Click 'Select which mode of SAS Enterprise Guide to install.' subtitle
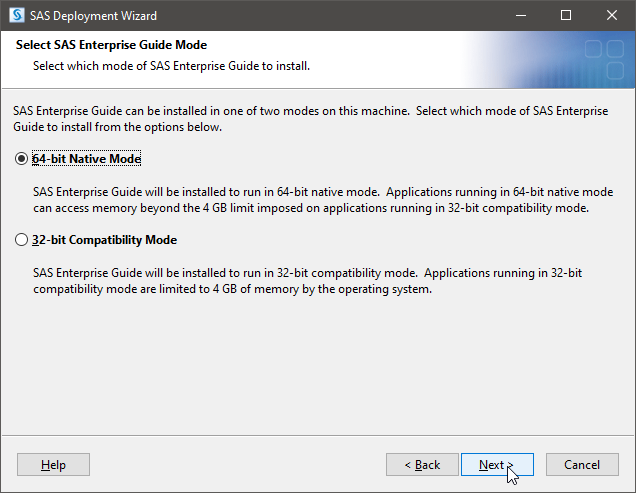The width and height of the screenshot is (636, 493). coord(171,66)
